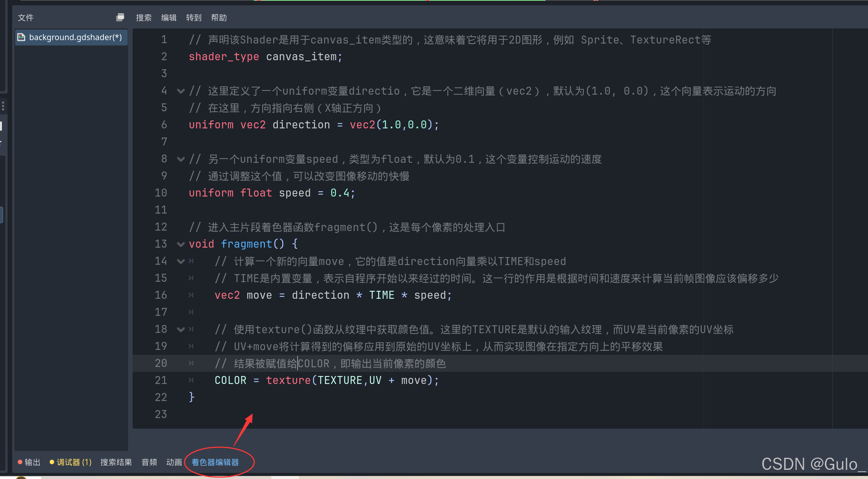Open the 转到 menu
The height and width of the screenshot is (479, 868).
(194, 17)
